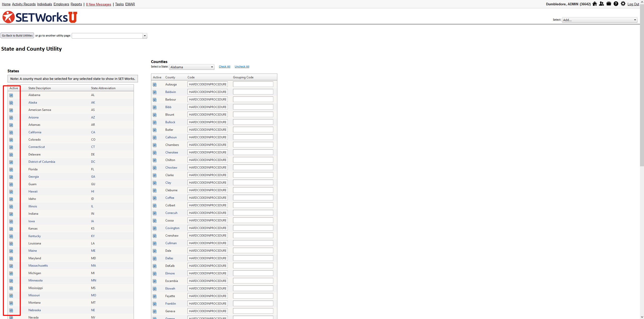The width and height of the screenshot is (644, 319).
Task: Click the page vertical scrollbar thumb
Action: tap(642, 85)
